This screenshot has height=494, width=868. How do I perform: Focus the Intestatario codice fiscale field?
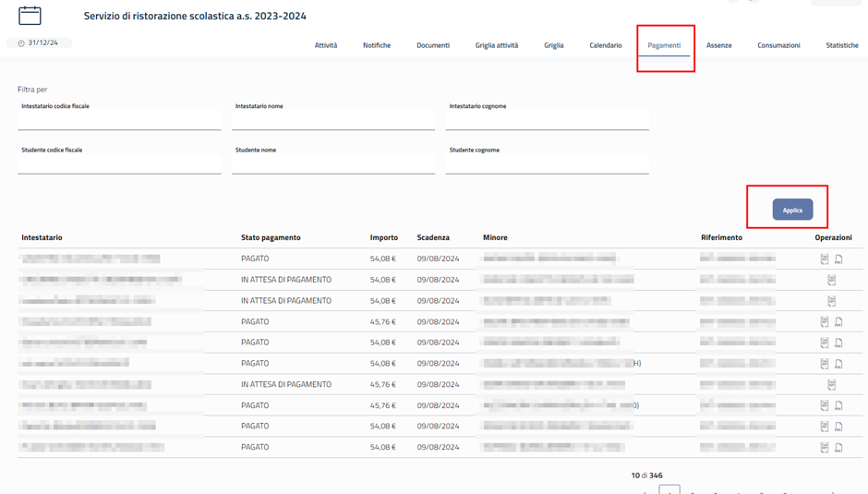tap(119, 120)
